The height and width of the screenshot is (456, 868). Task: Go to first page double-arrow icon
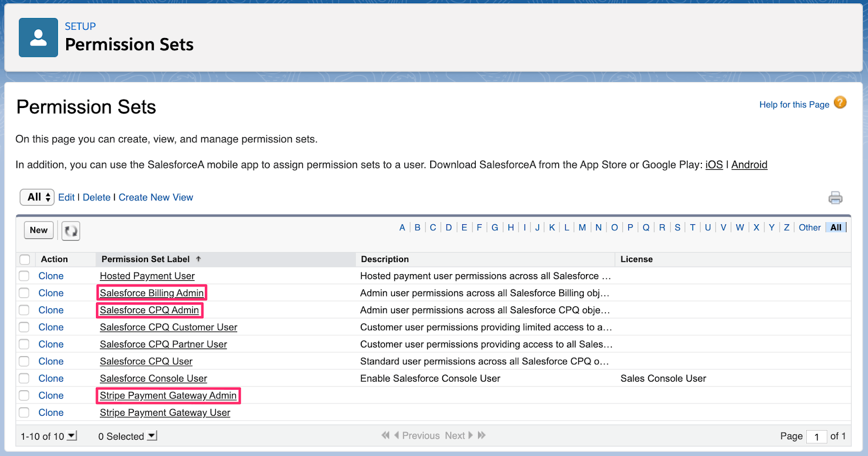coord(385,435)
